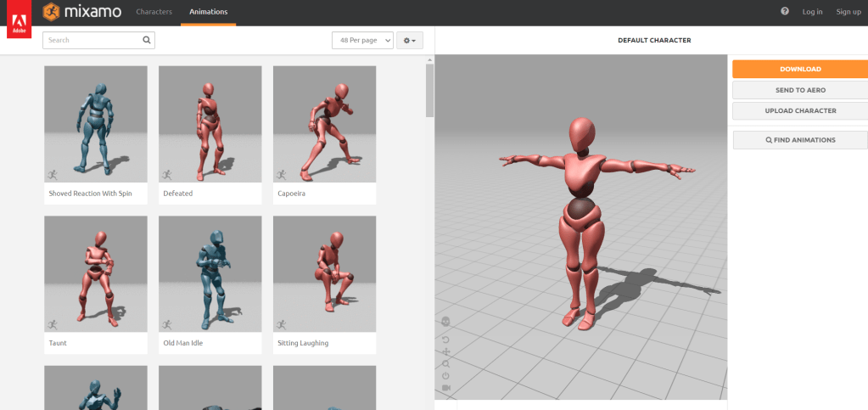Select the Capoeira animation thumbnail
The image size is (868, 410).
pyautogui.click(x=324, y=125)
